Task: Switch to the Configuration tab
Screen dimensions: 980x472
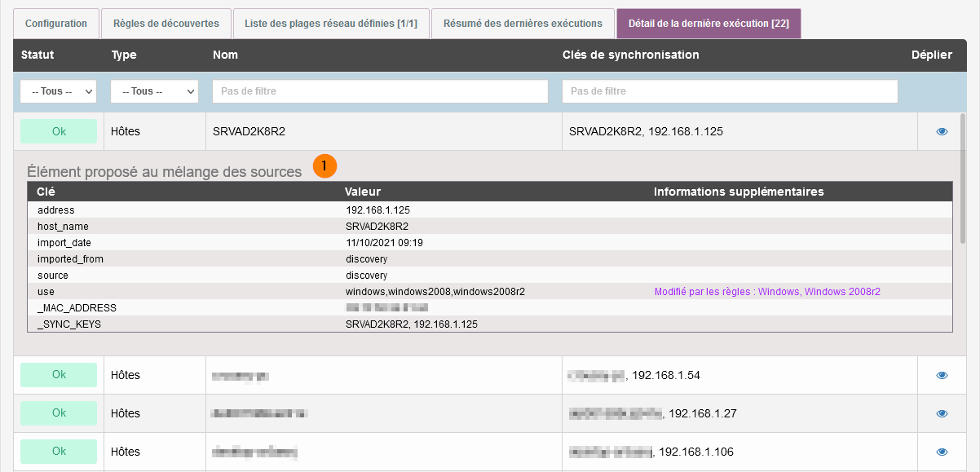Action: (56, 24)
